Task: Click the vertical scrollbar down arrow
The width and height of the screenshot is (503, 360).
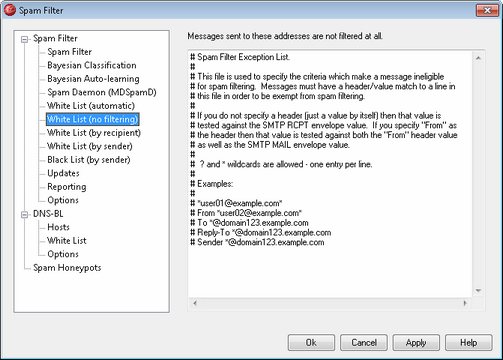Action: [x=478, y=291]
